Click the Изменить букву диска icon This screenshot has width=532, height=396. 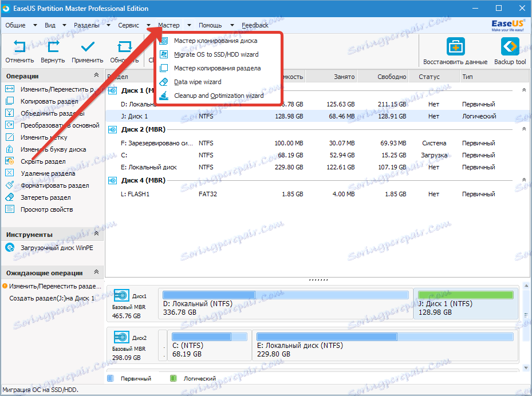click(10, 149)
